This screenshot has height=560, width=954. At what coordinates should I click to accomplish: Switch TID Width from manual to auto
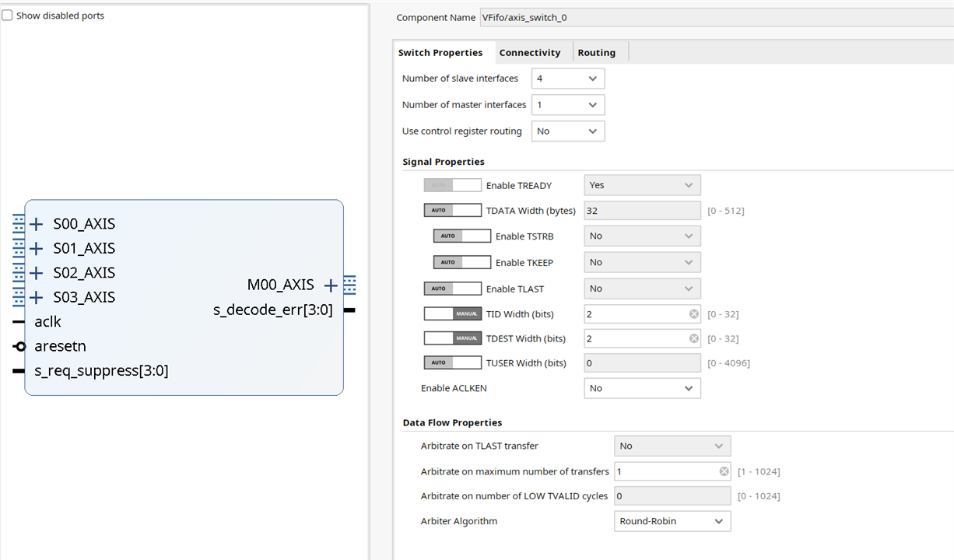452,314
